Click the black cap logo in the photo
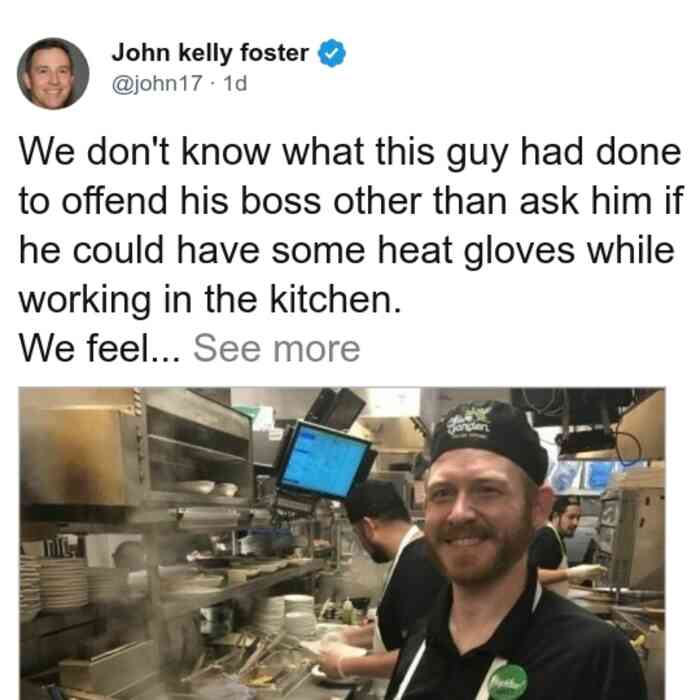Image resolution: width=700 pixels, height=700 pixels. click(470, 422)
